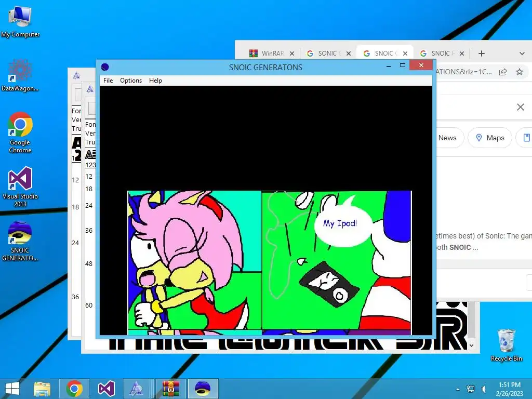The height and width of the screenshot is (399, 532).
Task: Open the Options menu in SNOIC GENERATONS
Action: coord(131,81)
